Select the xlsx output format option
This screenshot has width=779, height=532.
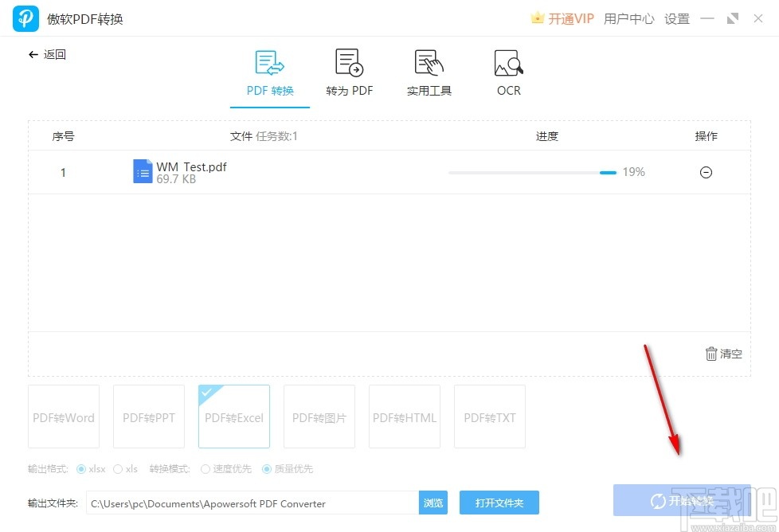(x=83, y=469)
